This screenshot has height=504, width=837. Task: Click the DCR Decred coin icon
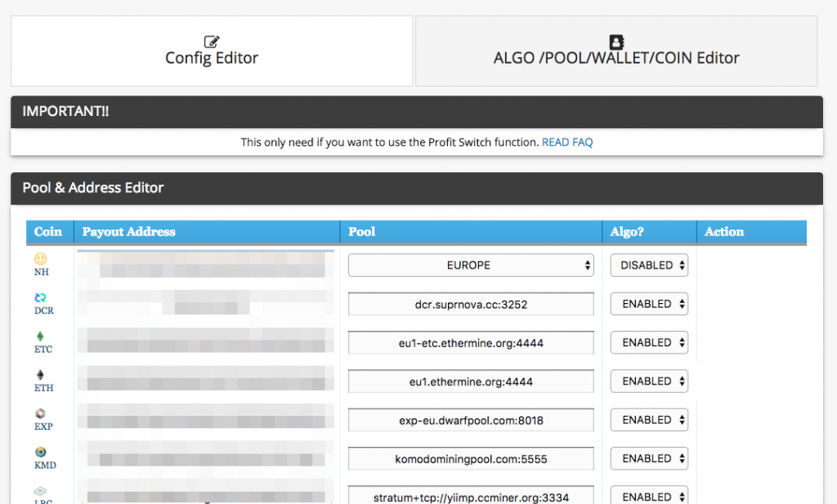(40, 297)
